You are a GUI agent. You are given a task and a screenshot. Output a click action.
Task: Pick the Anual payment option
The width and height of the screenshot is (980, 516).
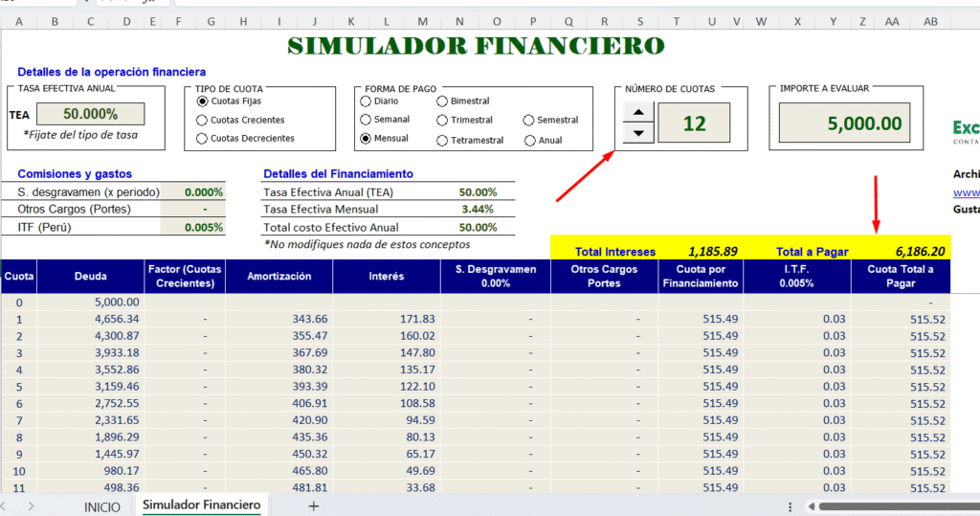pyautogui.click(x=530, y=141)
